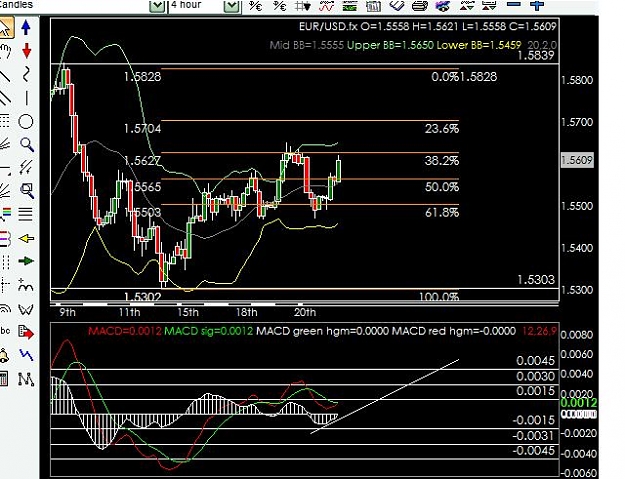The image size is (625, 479).
Task: Select the connected-points M node tool
Action: (x=26, y=379)
